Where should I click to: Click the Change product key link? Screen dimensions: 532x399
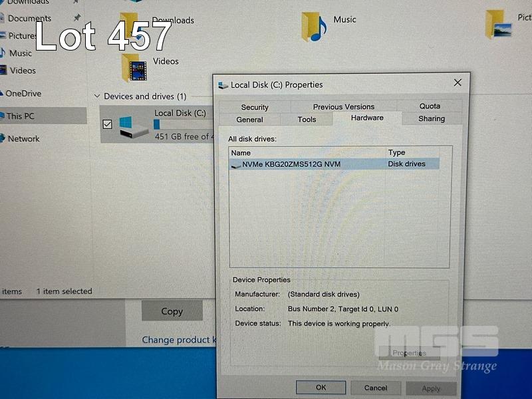(180, 340)
